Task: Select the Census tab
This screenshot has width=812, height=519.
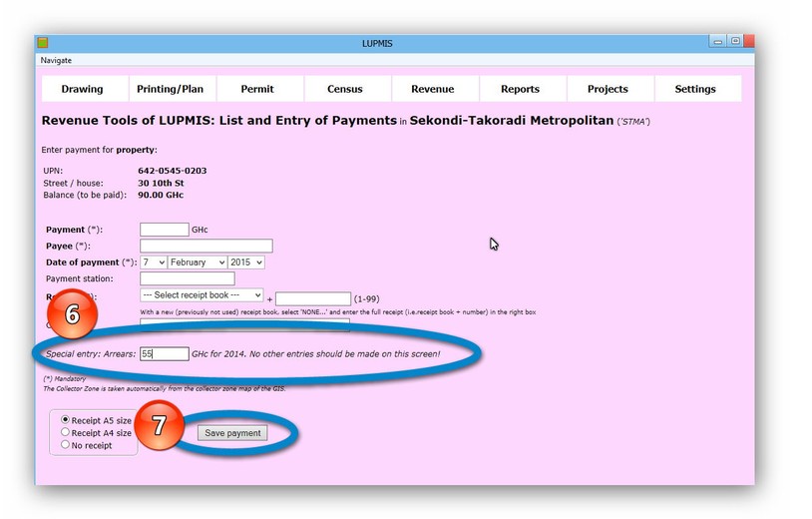Action: [x=345, y=89]
